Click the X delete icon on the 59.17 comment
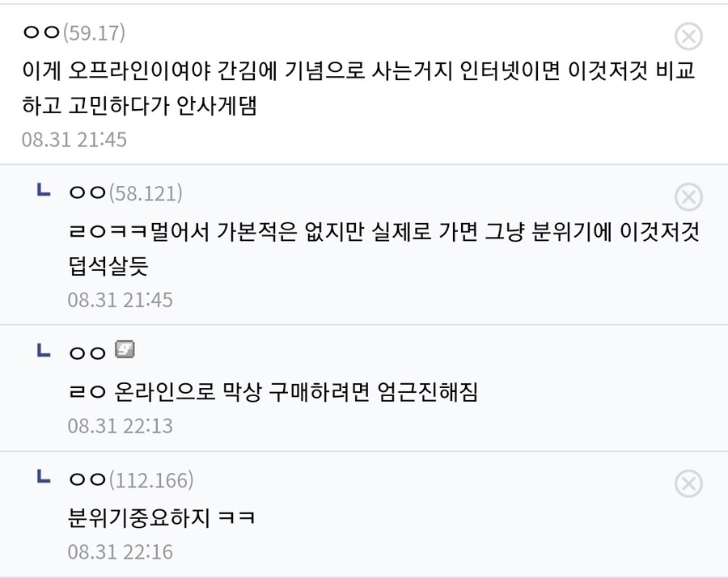728x578 pixels. 688,36
